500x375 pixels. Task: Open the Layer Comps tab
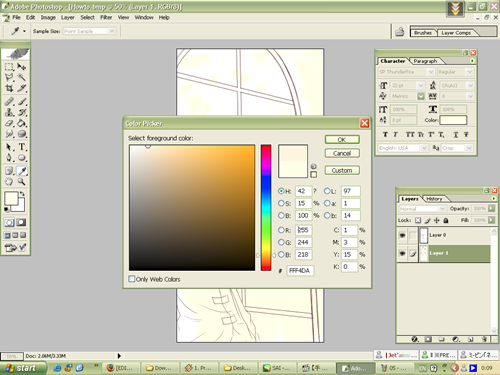[x=456, y=33]
